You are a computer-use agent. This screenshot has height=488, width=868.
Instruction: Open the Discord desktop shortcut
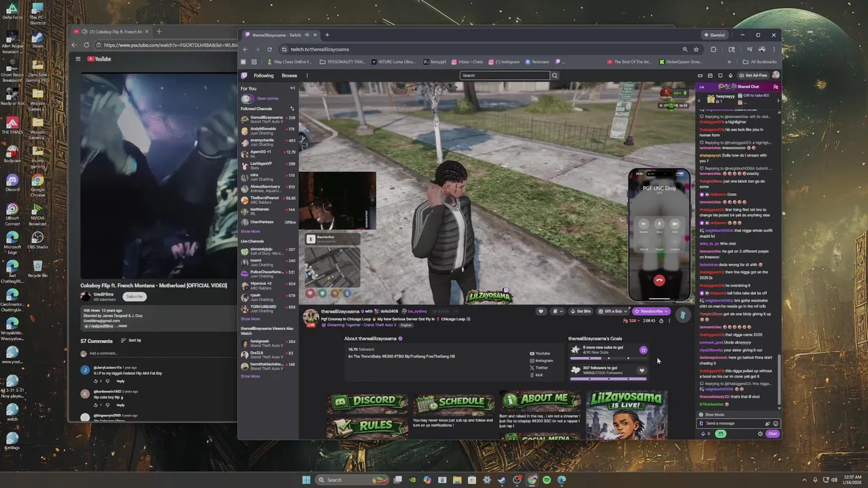click(x=12, y=183)
